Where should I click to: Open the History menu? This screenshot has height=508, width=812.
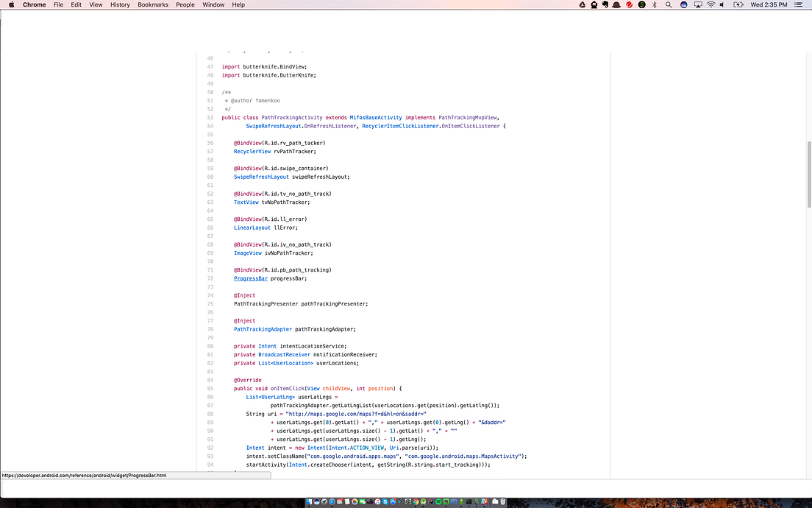pos(120,4)
